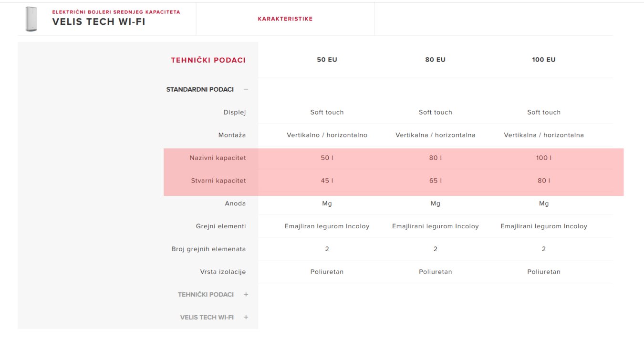The height and width of the screenshot is (341, 644).
Task: Click the Displej row label
Action: point(235,112)
